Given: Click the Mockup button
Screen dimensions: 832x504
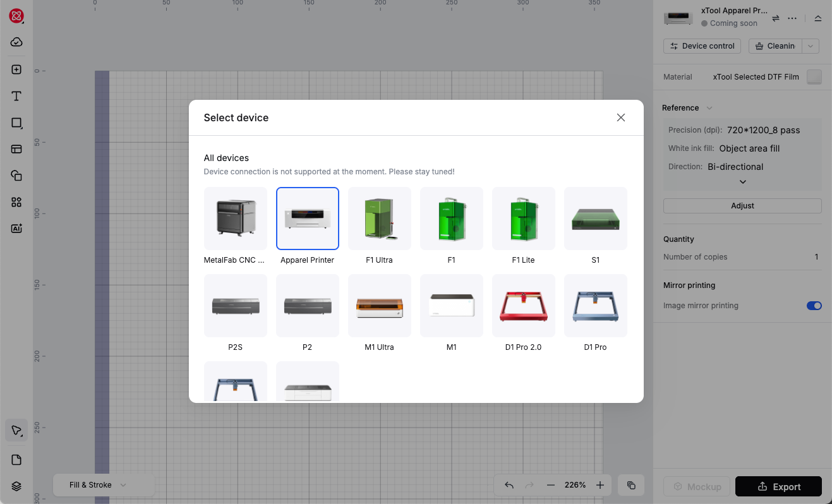Looking at the screenshot, I should 697,486.
